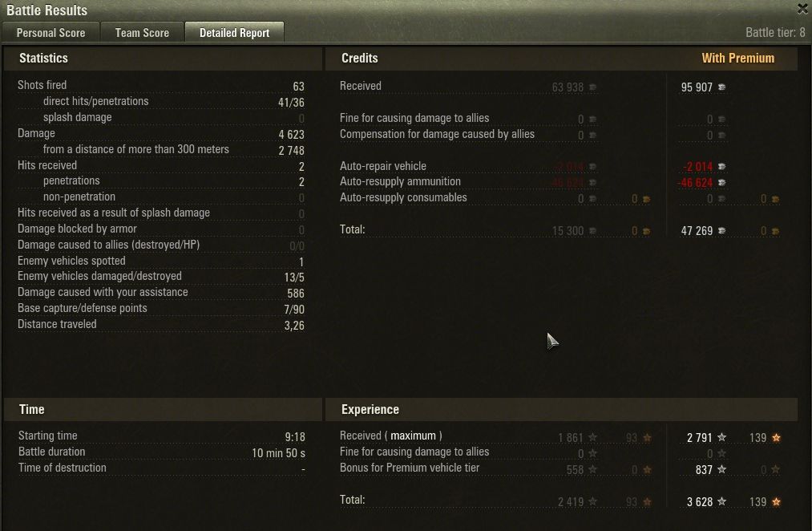This screenshot has width=812, height=531.
Task: Click credits icon next to 95 907 received
Action: tap(721, 87)
